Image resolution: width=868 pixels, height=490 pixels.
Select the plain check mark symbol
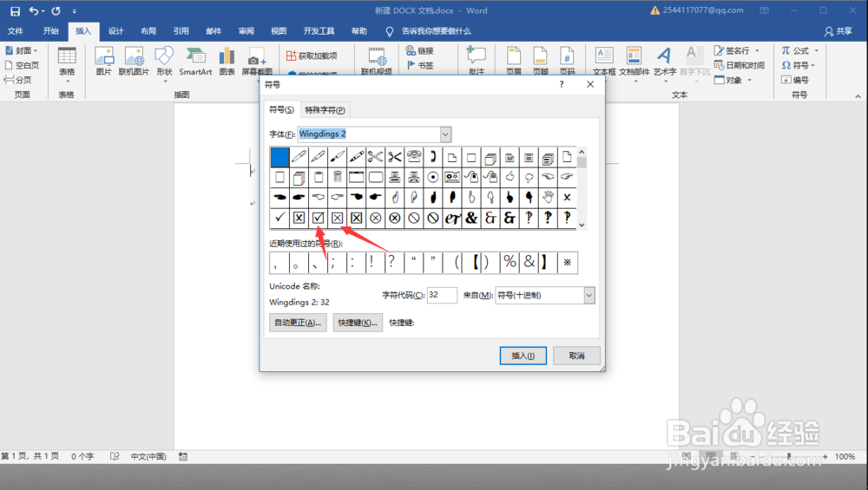[279, 218]
